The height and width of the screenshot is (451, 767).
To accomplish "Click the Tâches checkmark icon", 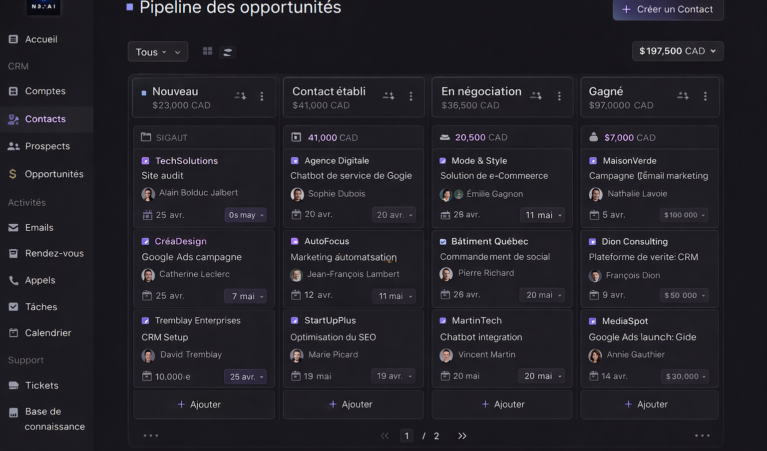I will click(x=14, y=307).
